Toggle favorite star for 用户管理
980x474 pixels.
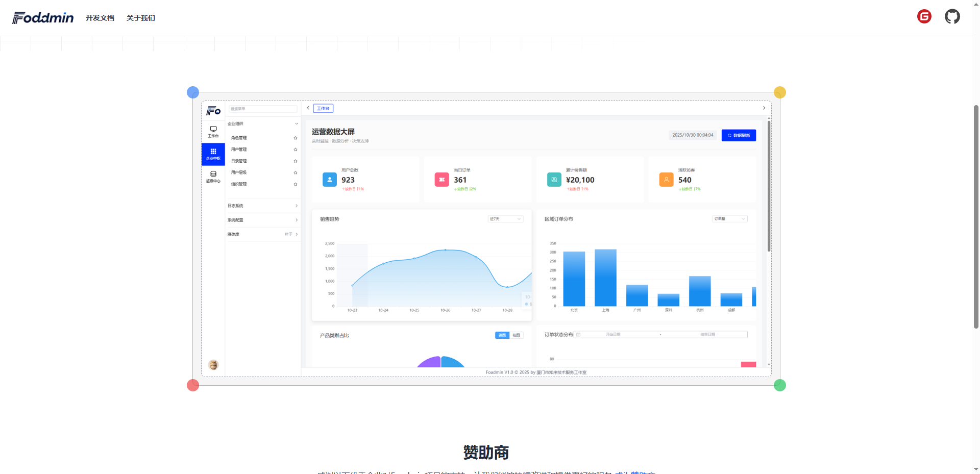[x=295, y=149]
